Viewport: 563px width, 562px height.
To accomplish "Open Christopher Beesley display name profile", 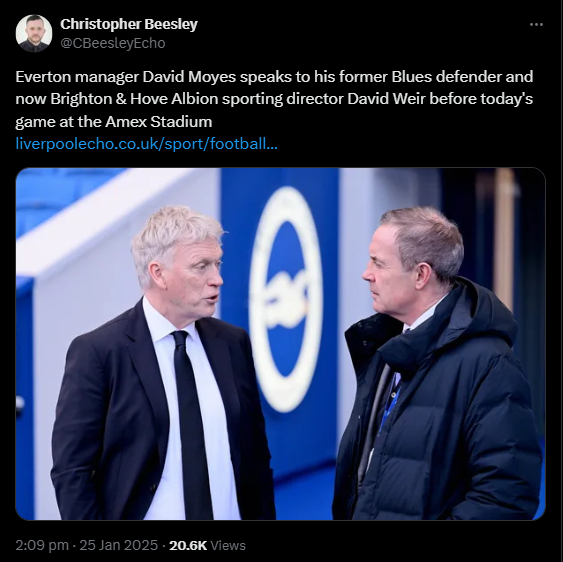I will coord(129,24).
